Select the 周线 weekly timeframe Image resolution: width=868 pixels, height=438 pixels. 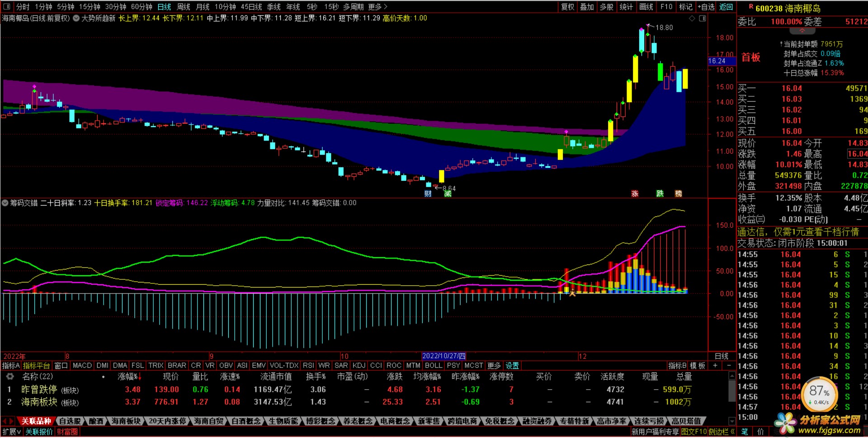pyautogui.click(x=184, y=7)
